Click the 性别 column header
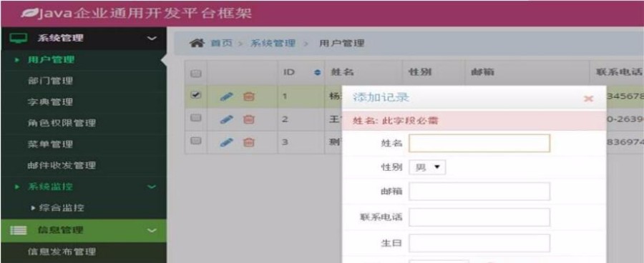Viewport: 644px width, 263px height. (420, 73)
